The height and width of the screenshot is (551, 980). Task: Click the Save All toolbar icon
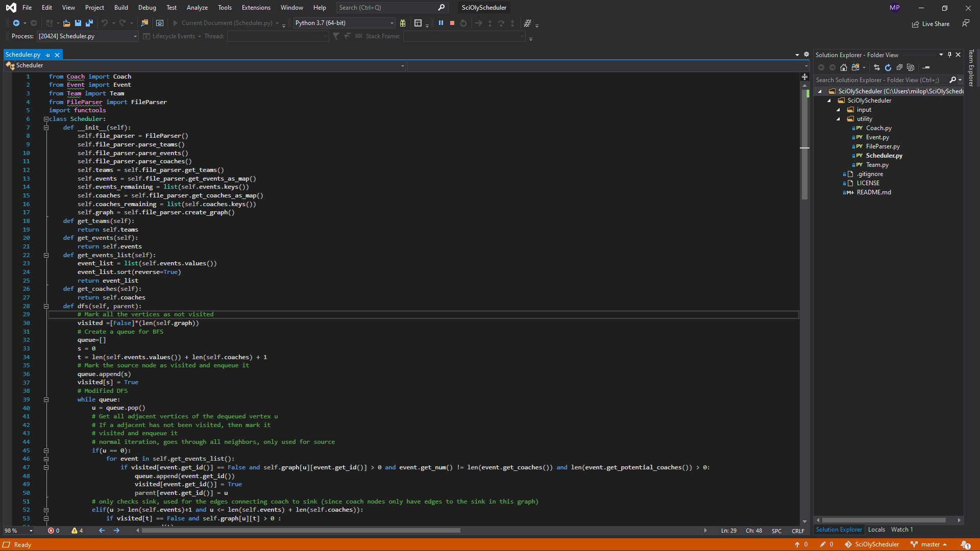tap(89, 23)
